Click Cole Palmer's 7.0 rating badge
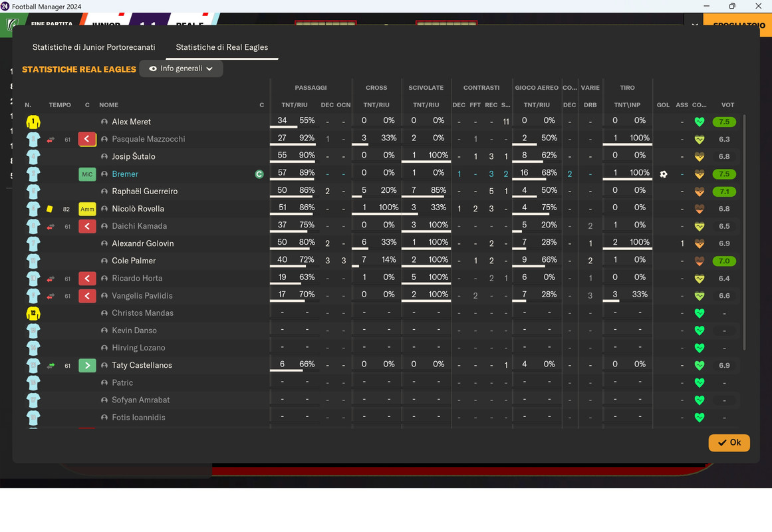 (x=723, y=261)
